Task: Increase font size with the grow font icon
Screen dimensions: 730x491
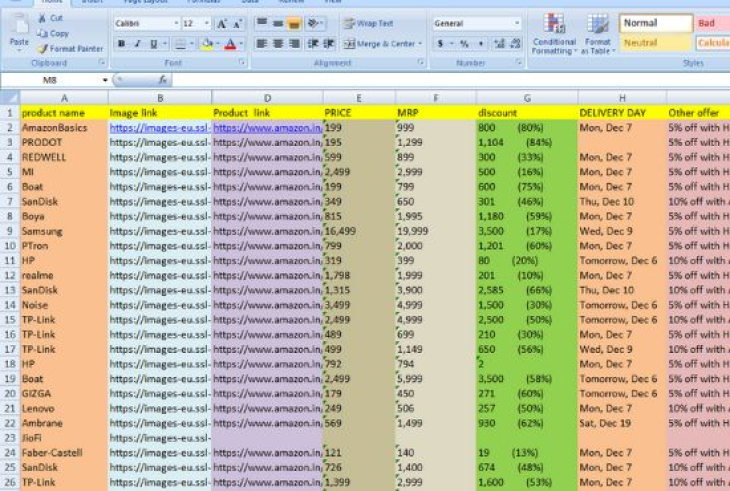Action: pos(222,23)
